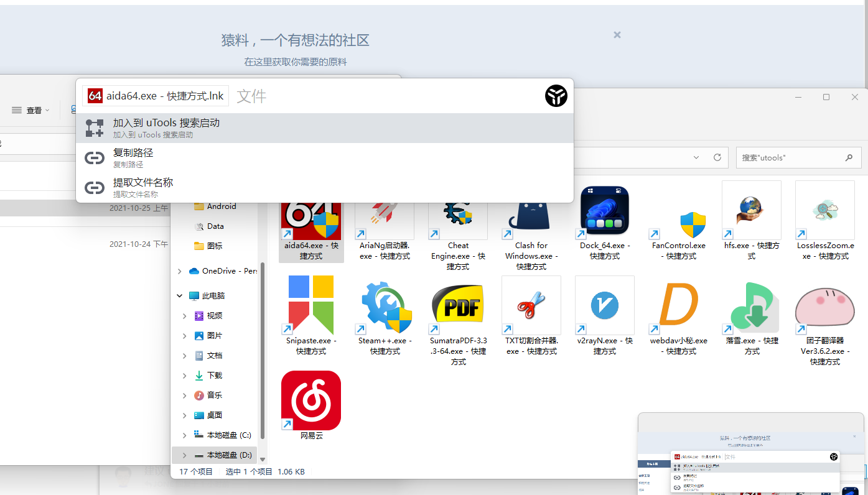Screen dimensions: 868x495
Task: Expand the 视频 folder node
Action: point(185,316)
